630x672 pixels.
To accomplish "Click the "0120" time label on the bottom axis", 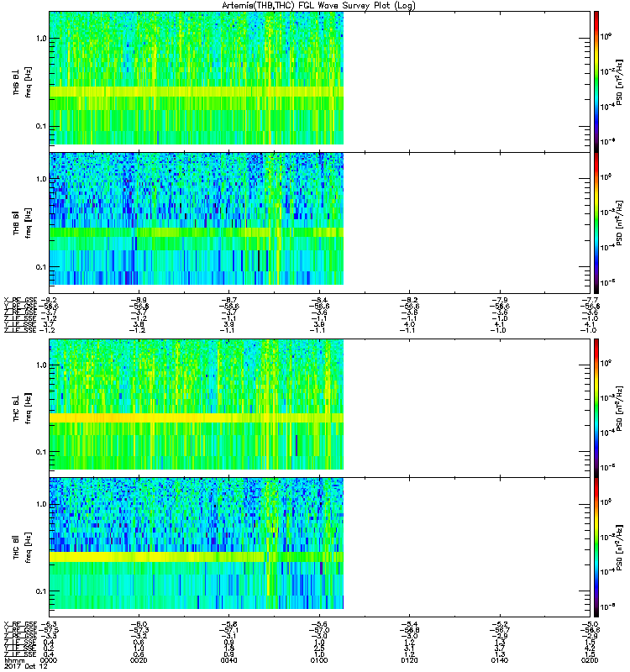I will coord(409,660).
